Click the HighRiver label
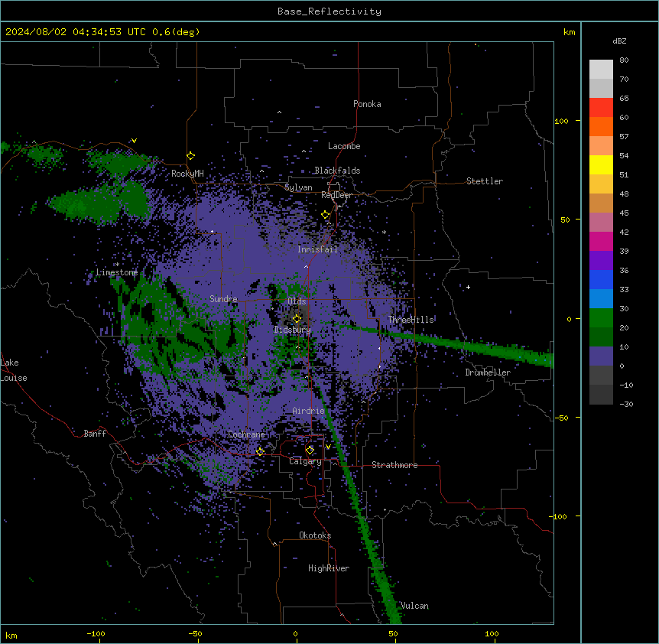This screenshot has width=659, height=644. 329,568
